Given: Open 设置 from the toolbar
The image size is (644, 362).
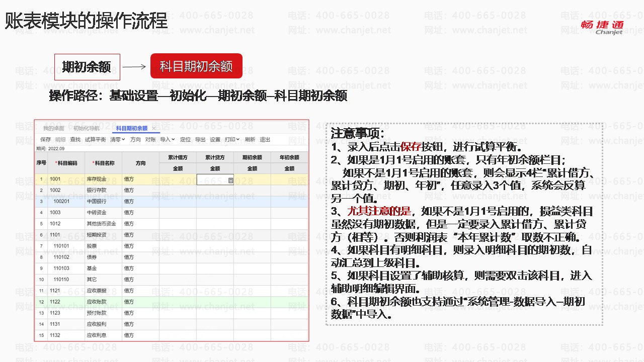Looking at the screenshot, I should [x=215, y=139].
